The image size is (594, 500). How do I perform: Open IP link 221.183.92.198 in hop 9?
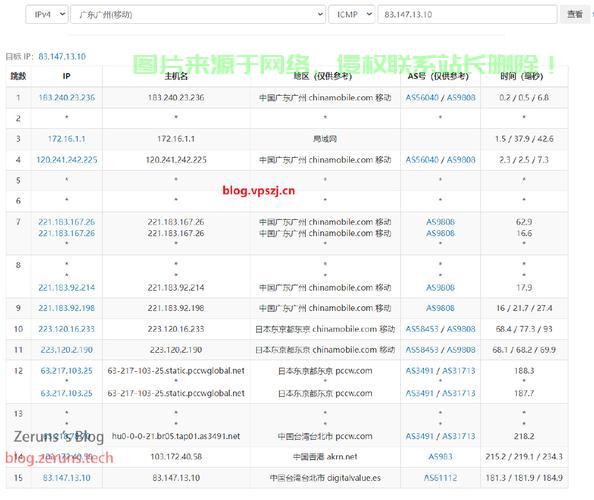67,308
